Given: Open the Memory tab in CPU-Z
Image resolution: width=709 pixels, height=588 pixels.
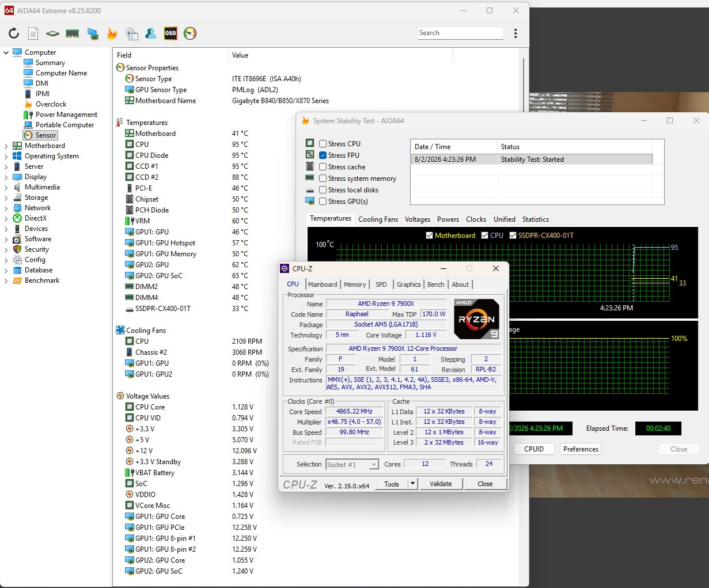Looking at the screenshot, I should point(355,284).
